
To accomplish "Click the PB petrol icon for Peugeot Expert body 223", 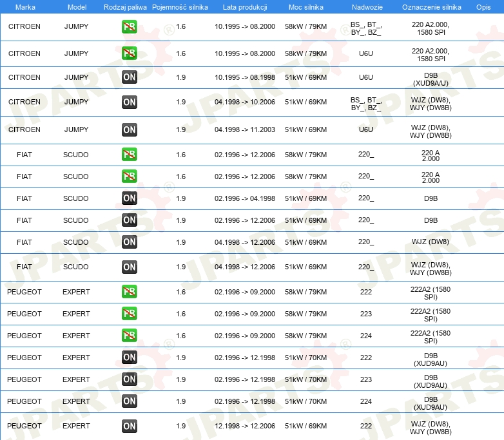I will point(130,314).
